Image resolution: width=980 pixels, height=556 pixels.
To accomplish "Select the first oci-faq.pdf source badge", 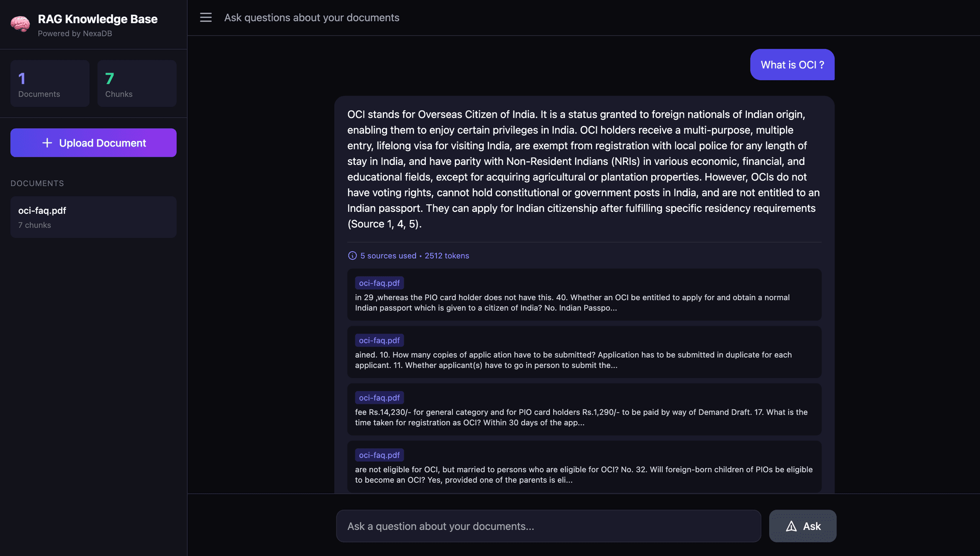I will coord(379,282).
